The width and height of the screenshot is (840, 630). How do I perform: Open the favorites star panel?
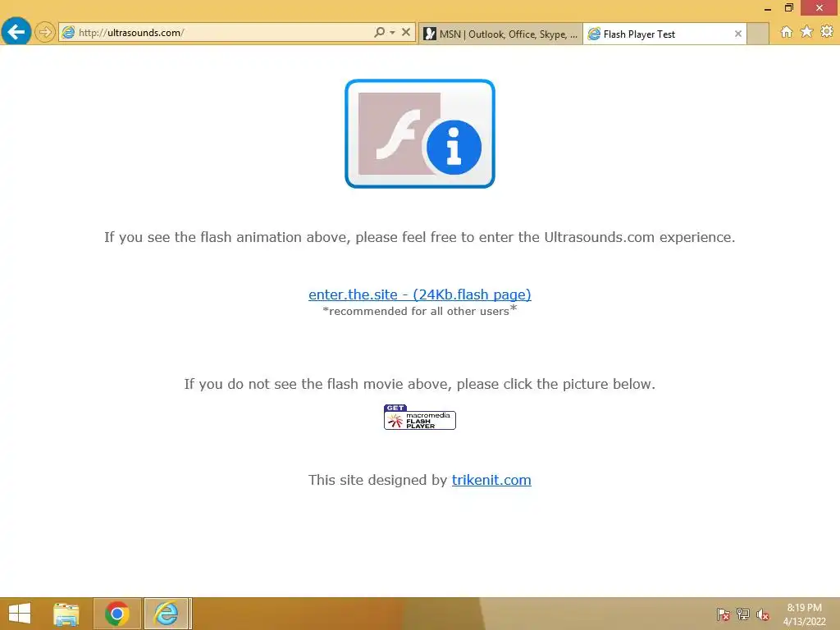pyautogui.click(x=806, y=32)
